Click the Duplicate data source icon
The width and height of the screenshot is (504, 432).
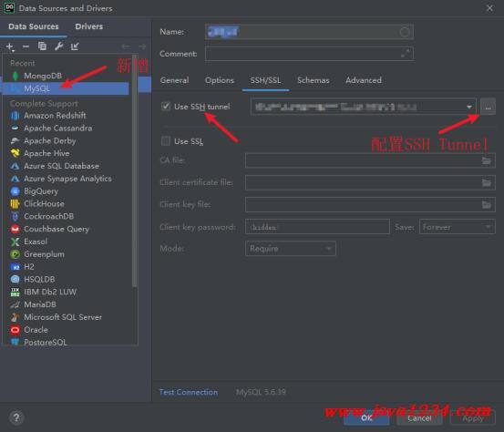coord(42,46)
